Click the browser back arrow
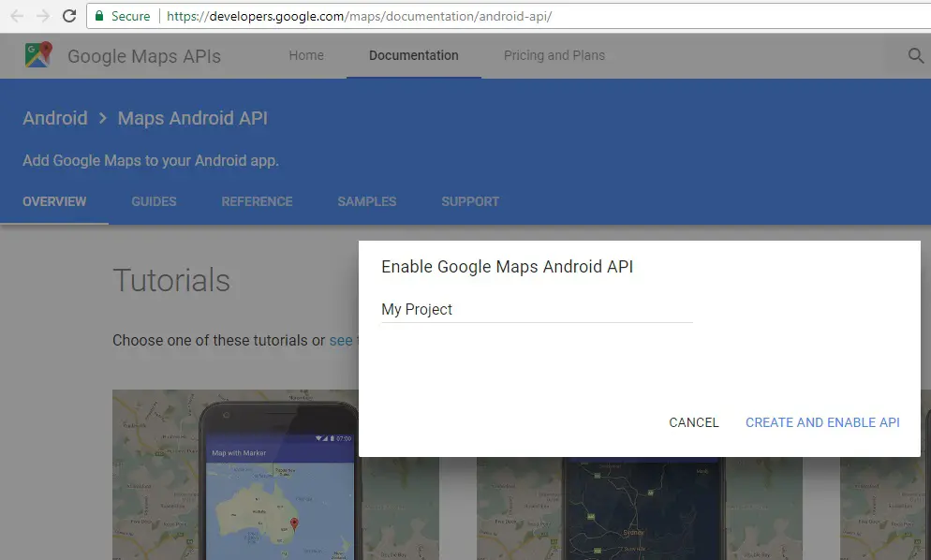The height and width of the screenshot is (560, 931). click(17, 16)
